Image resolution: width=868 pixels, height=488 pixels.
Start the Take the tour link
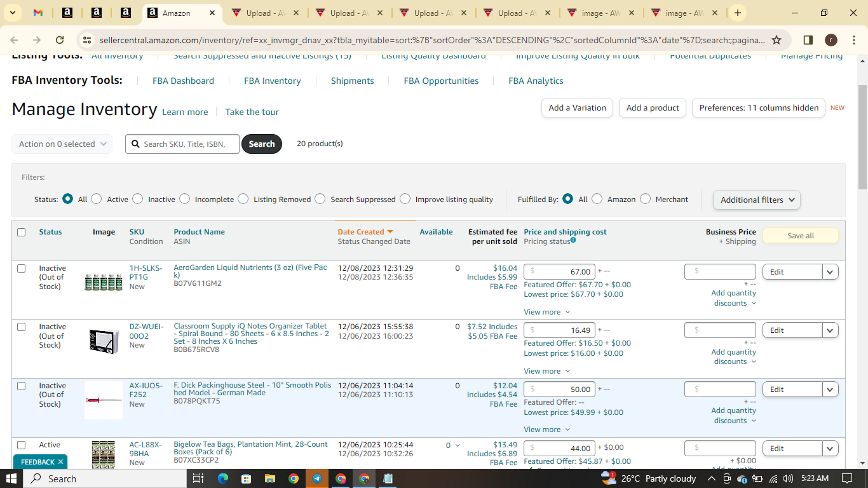(252, 112)
